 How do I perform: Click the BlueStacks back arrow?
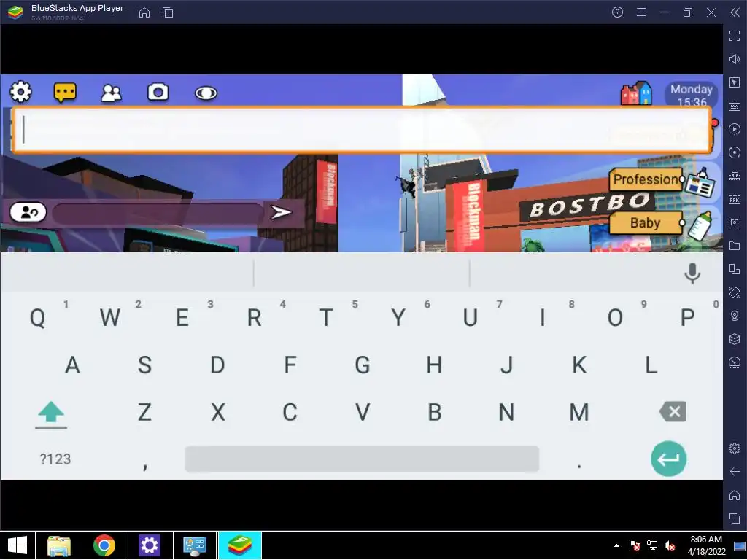(x=735, y=472)
